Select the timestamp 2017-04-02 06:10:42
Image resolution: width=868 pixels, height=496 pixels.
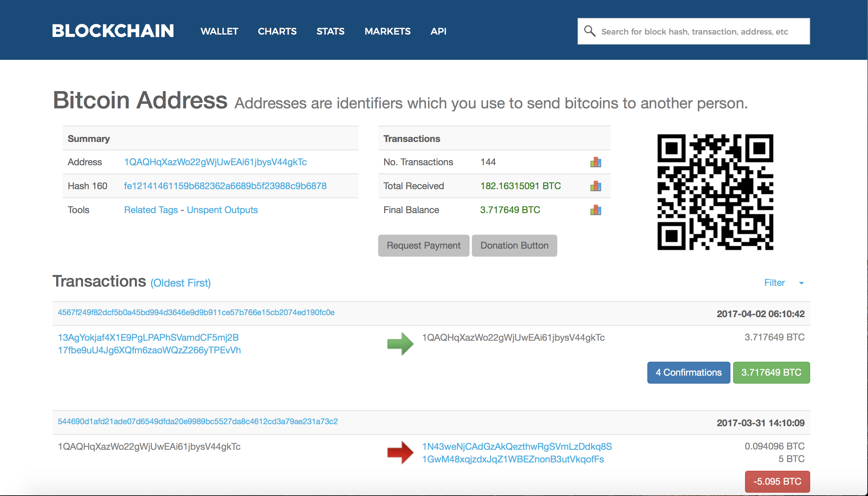760,314
